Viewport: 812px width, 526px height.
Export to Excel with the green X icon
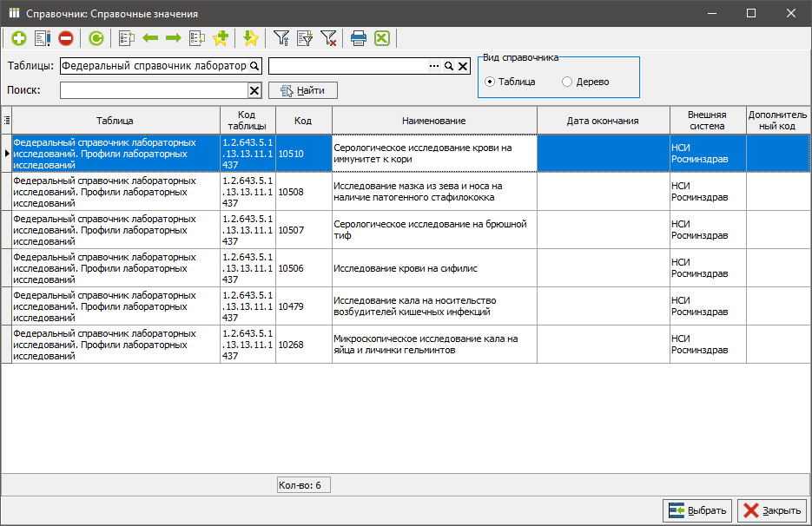382,38
